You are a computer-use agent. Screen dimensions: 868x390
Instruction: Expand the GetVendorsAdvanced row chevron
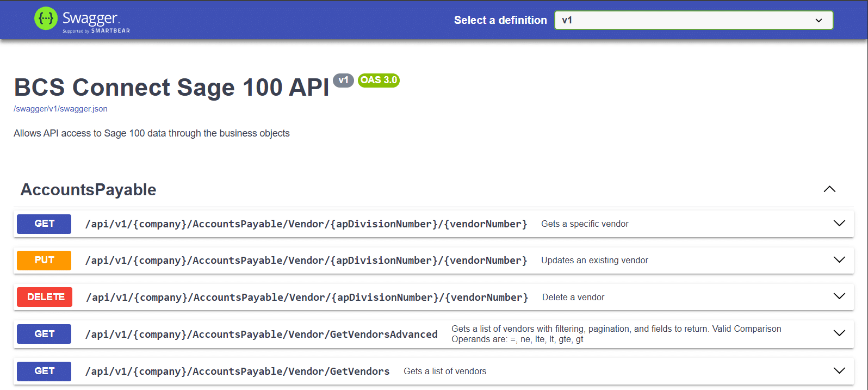coord(839,333)
